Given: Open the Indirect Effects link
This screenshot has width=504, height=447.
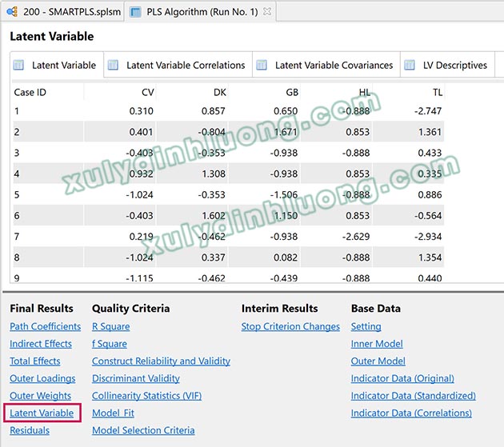Looking at the screenshot, I should click(41, 344).
